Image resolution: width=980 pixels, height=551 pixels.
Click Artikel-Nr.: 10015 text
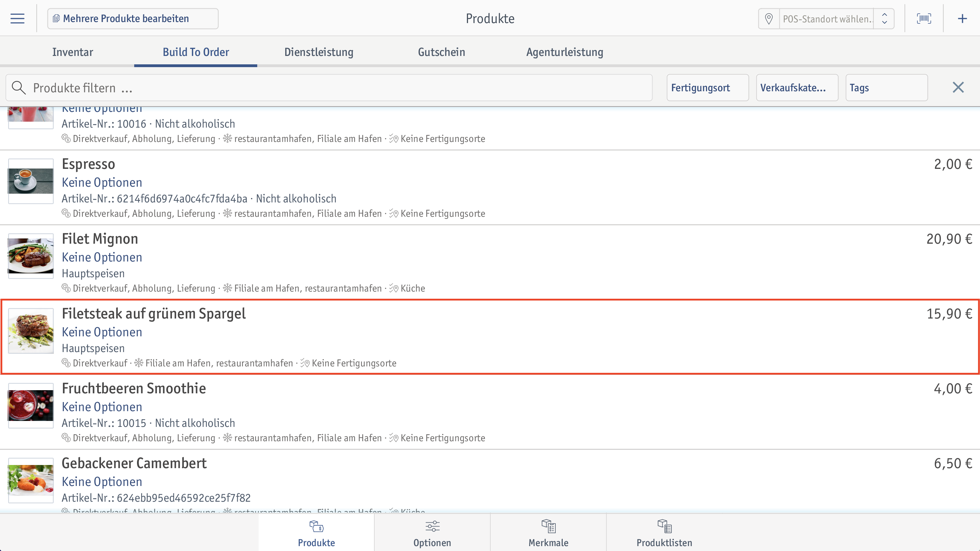(x=104, y=423)
